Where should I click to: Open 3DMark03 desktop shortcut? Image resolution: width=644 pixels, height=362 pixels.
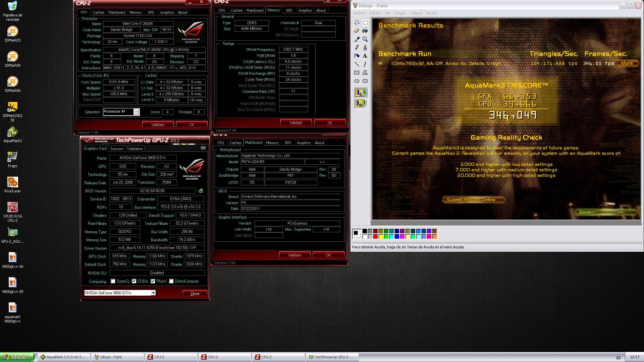[12, 34]
